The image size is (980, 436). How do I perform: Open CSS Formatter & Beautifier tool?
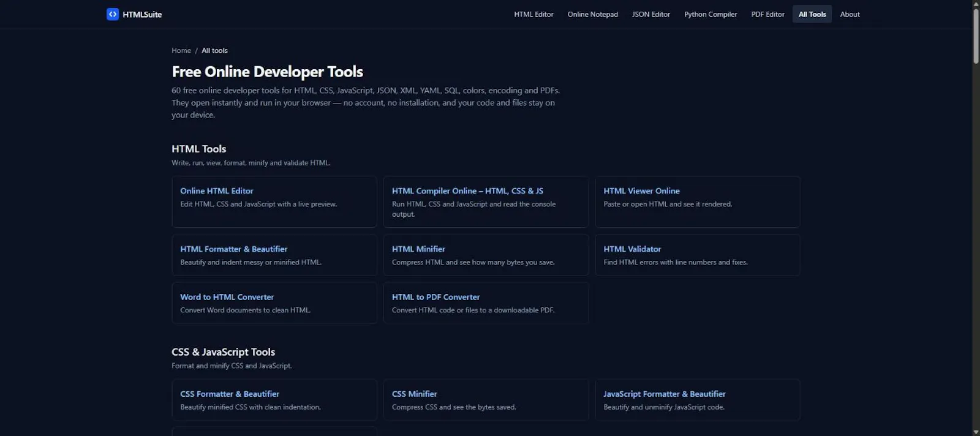click(x=274, y=400)
